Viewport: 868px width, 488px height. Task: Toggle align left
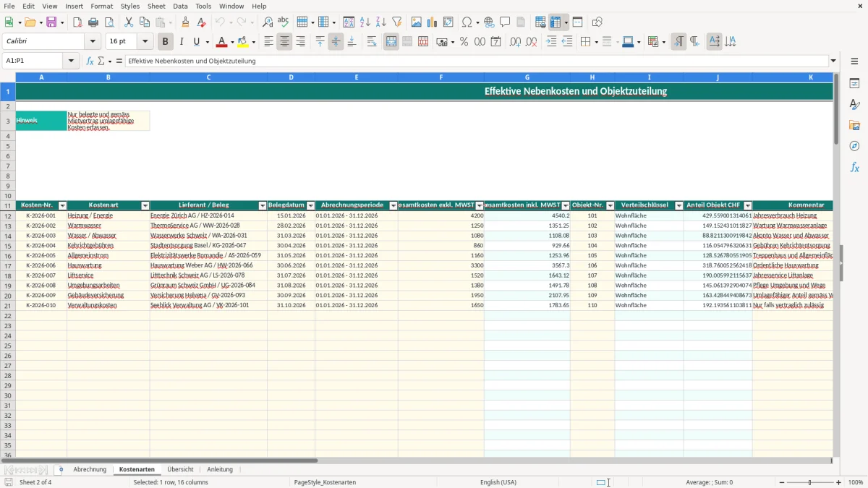tap(268, 42)
